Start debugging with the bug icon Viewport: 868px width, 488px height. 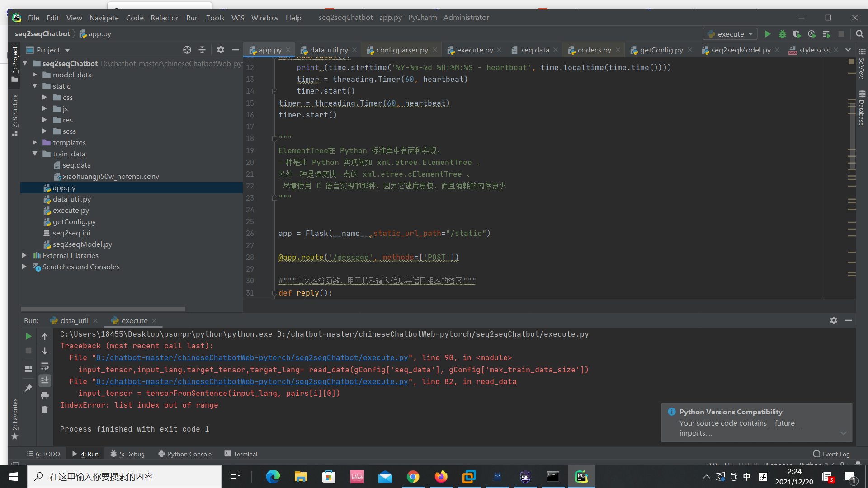[783, 34]
